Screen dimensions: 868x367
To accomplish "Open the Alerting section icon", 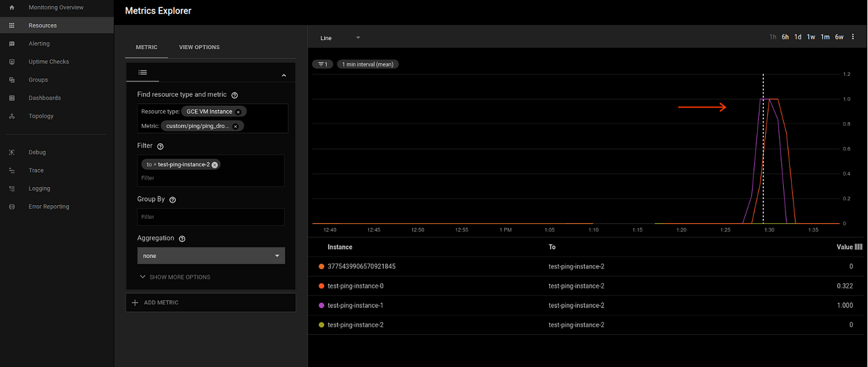I will pos(11,43).
